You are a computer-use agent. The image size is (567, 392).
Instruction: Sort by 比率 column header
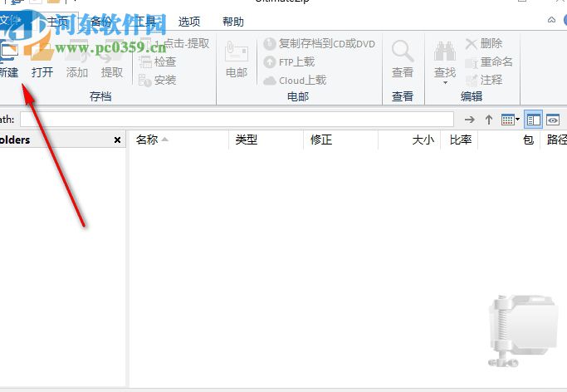[461, 140]
